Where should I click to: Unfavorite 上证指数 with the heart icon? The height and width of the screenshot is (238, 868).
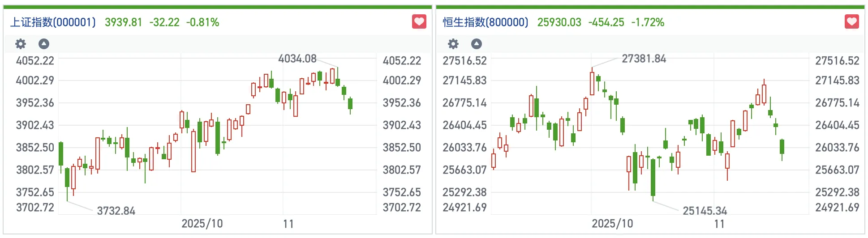[419, 21]
